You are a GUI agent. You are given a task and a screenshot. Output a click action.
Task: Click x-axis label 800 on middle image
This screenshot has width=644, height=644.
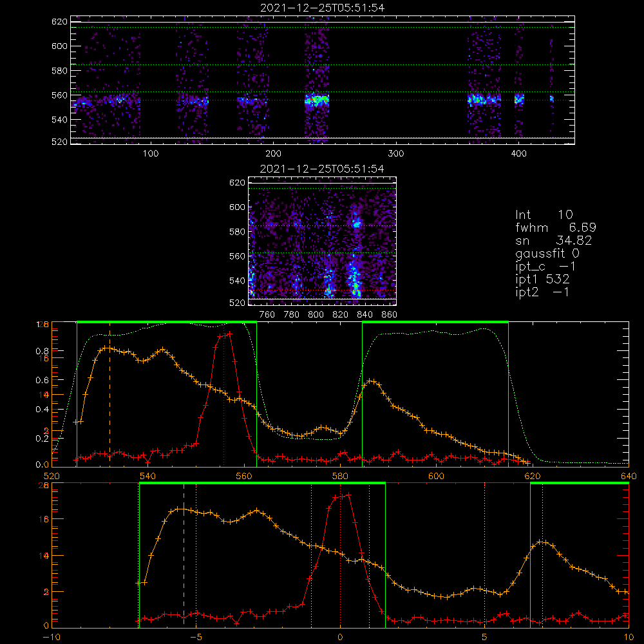(x=316, y=315)
